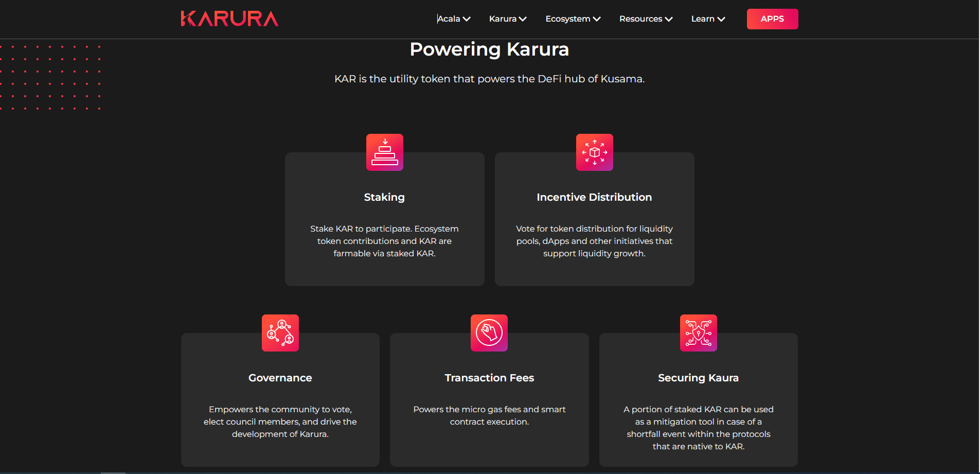Image resolution: width=980 pixels, height=474 pixels.
Task: Click chevron arrow next to Acala
Action: (467, 19)
